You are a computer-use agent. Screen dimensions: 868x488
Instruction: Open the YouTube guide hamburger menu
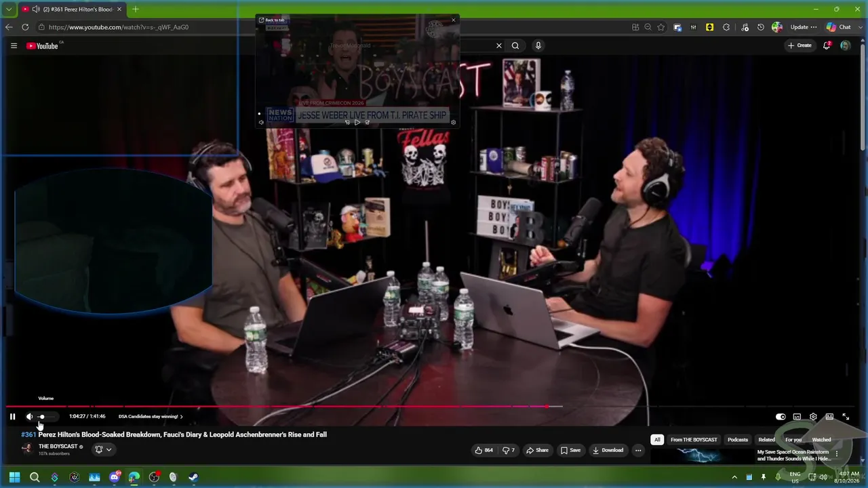pyautogui.click(x=14, y=45)
